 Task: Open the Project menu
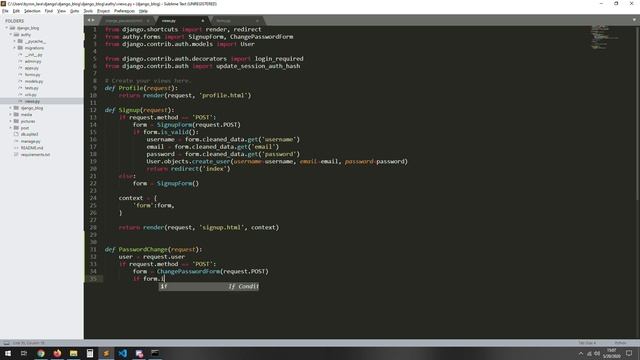(x=103, y=11)
